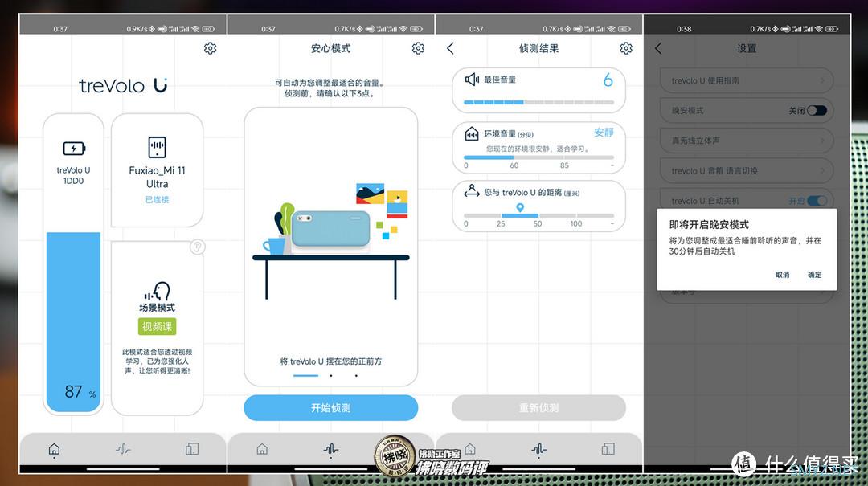Viewport: 868px width, 486px height.
Task: Expand the 音箱 语言切换 chevron
Action: (x=823, y=170)
